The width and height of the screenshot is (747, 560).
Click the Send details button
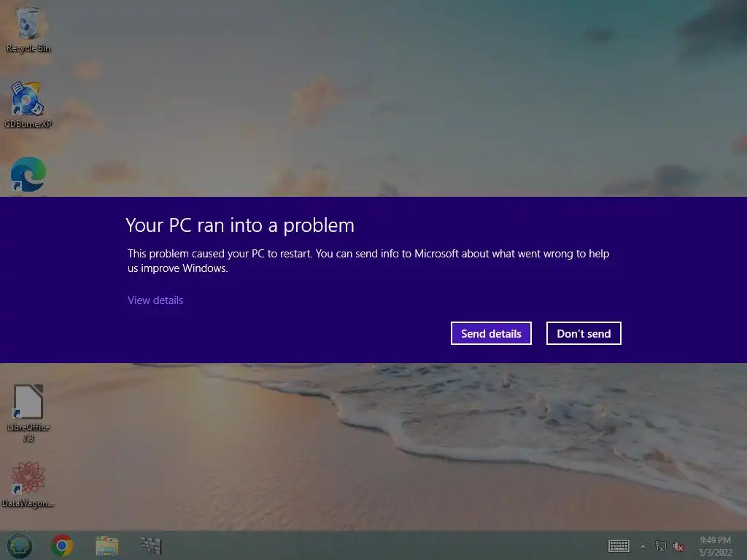491,333
